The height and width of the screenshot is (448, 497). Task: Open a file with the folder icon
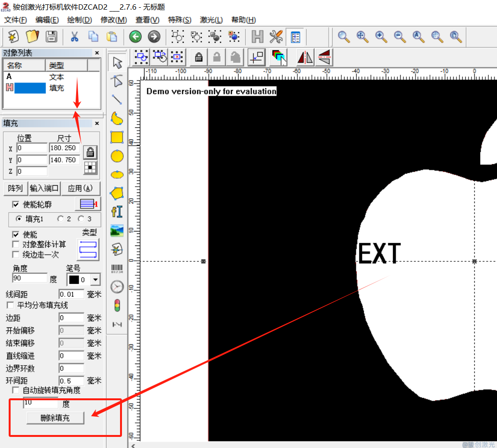[x=32, y=37]
